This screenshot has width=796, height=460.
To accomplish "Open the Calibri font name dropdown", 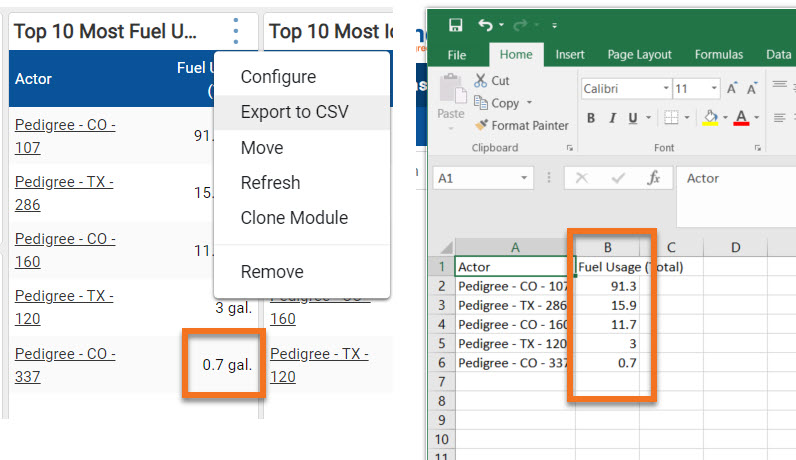I will (666, 88).
